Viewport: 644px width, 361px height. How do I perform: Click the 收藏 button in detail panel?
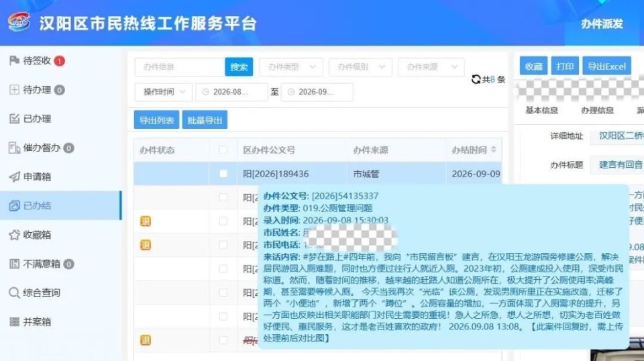[x=533, y=66]
